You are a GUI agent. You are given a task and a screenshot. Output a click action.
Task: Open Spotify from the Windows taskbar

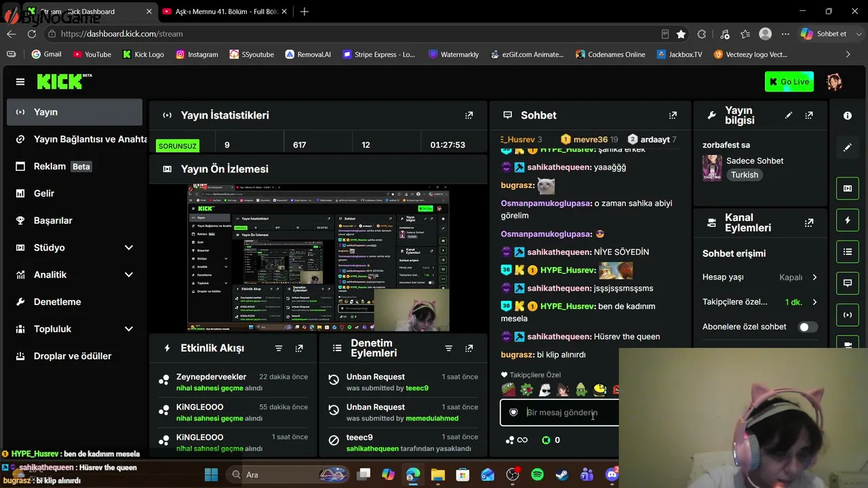(x=537, y=474)
